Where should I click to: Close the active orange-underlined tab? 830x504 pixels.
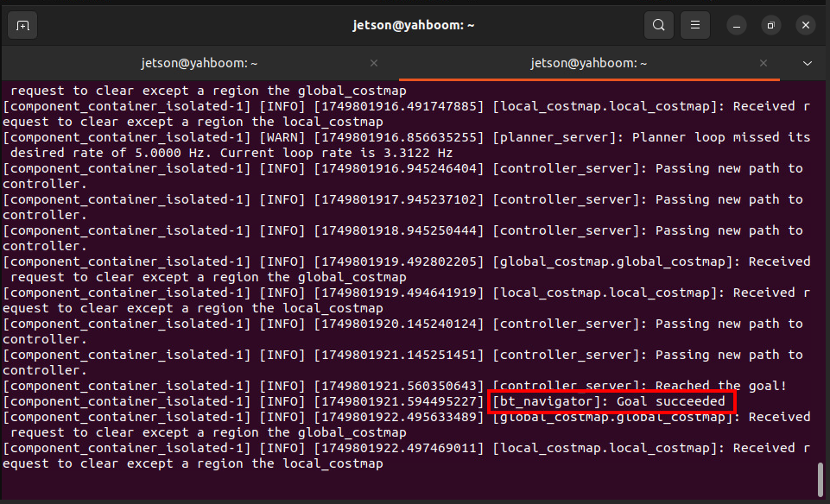[763, 64]
